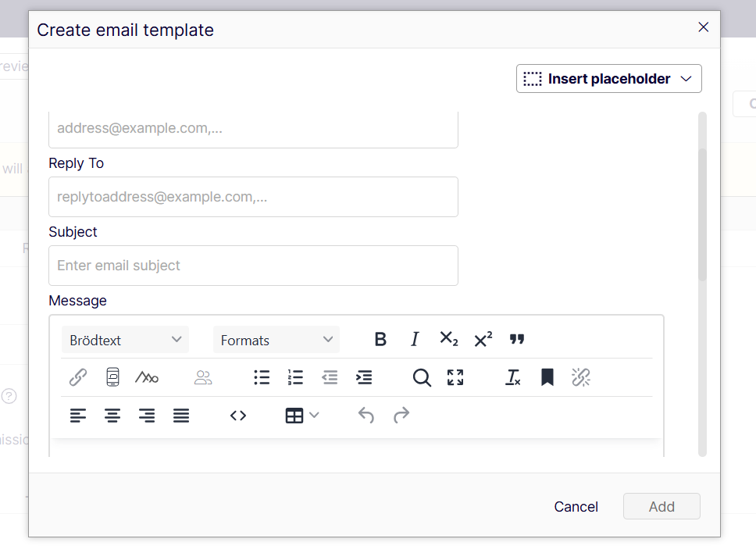Viewport: 756px width, 546px height.
Task: Increase indent of the paragraph
Action: click(364, 377)
